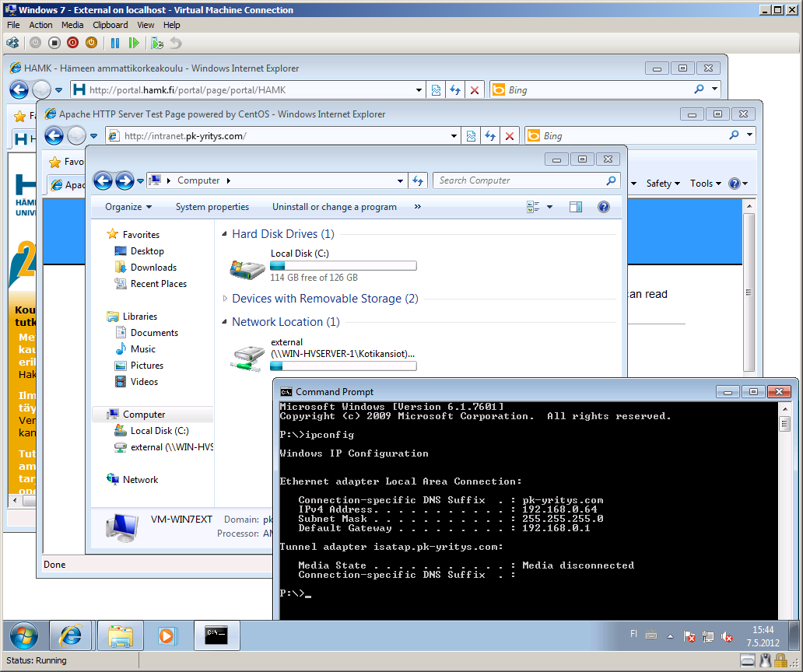The width and height of the screenshot is (803, 672).
Task: Click search magnifier in Apache browser Bing box
Action: point(734,135)
